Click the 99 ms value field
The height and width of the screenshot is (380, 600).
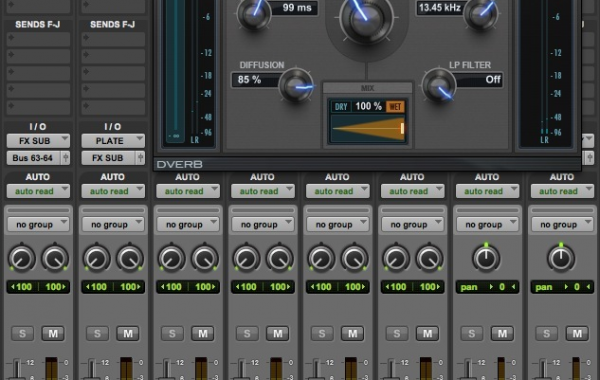point(293,8)
